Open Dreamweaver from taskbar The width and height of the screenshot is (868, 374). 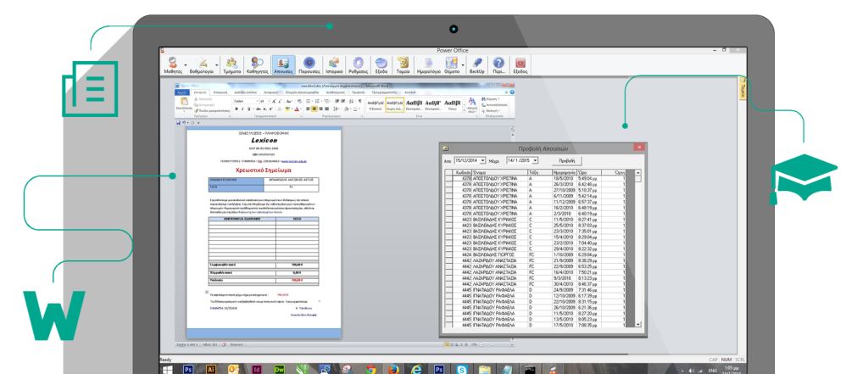[280, 370]
